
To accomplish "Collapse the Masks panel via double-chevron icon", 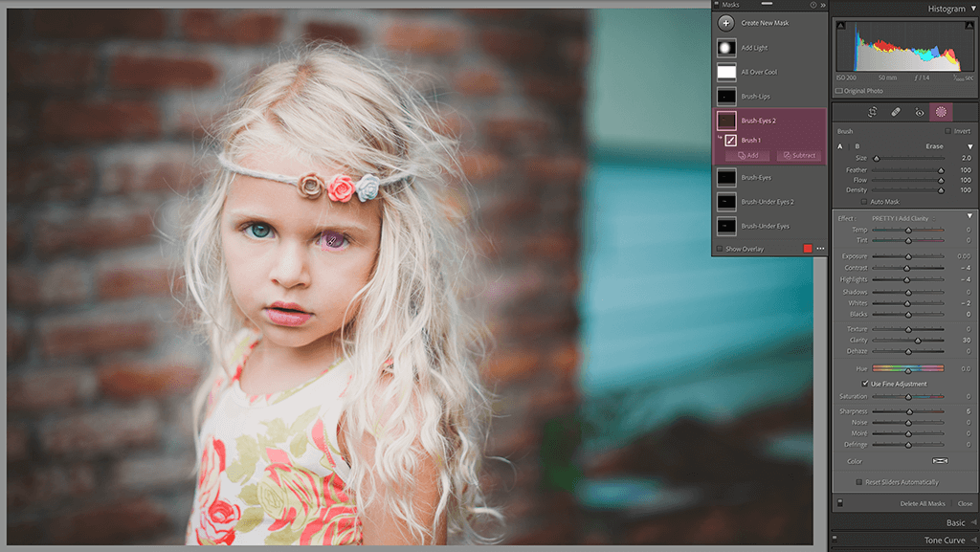I will point(821,5).
